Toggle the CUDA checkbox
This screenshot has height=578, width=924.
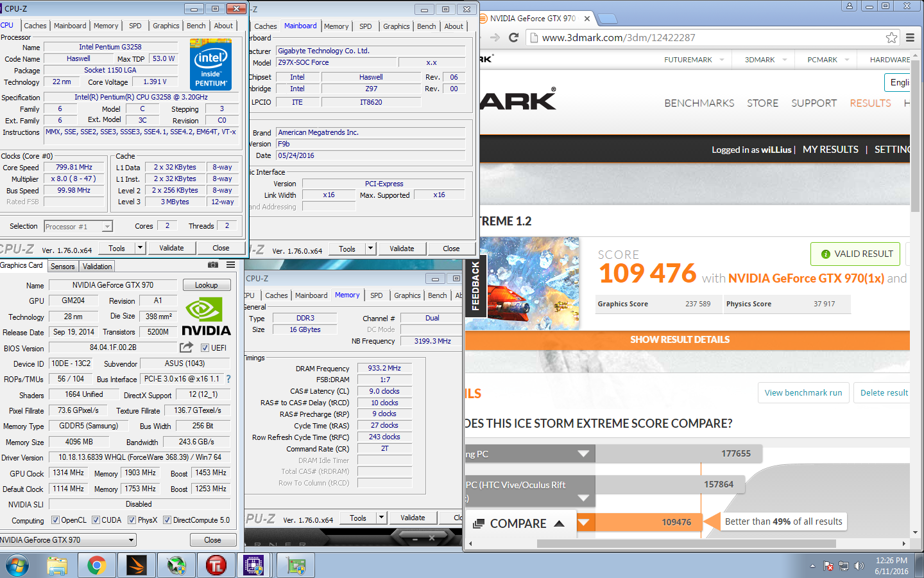[96, 520]
